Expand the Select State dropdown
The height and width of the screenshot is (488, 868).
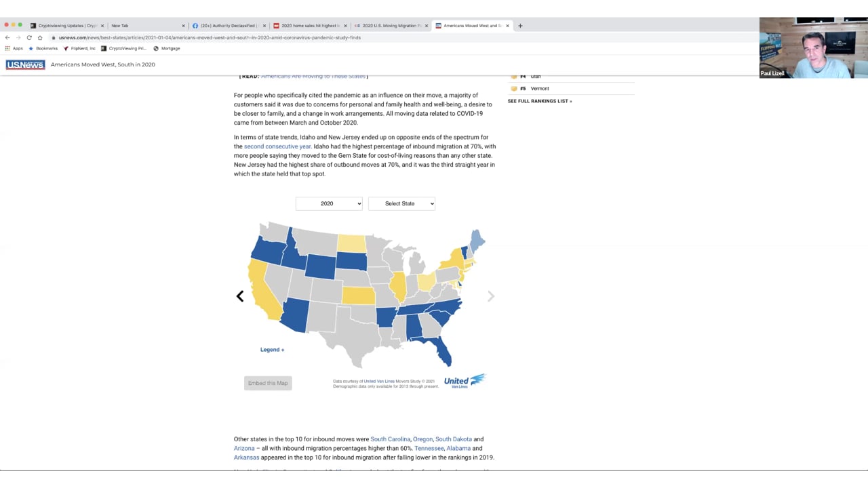pos(401,203)
